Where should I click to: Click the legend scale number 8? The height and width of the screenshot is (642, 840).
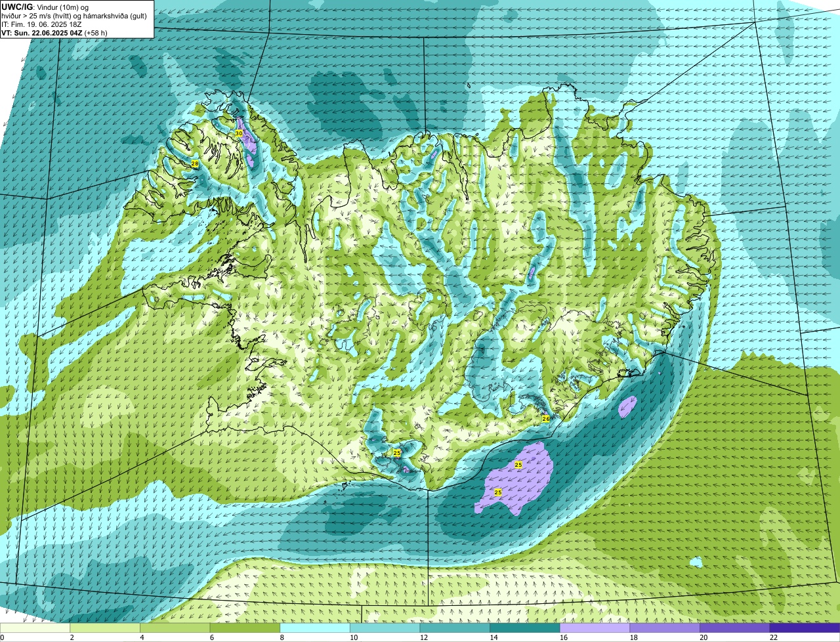coord(282,637)
